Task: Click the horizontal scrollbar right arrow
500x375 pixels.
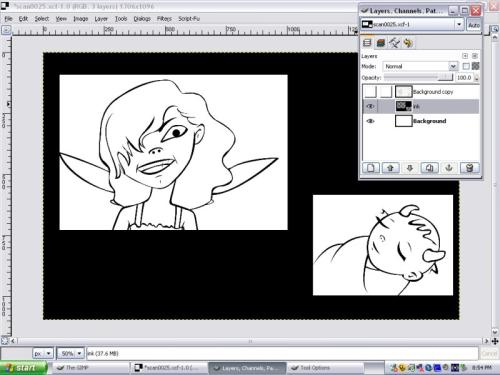Action: (x=486, y=341)
